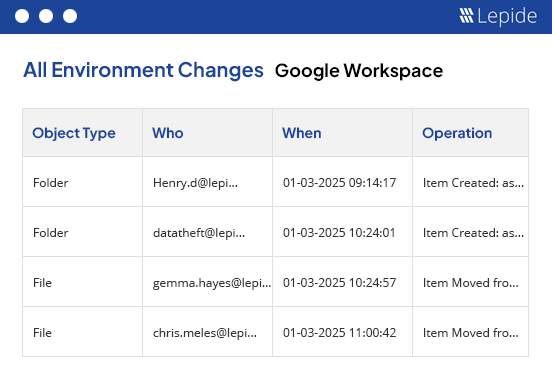552x380 pixels.
Task: Click timestamp 01-03-2025 10:24:01
Action: coord(339,233)
